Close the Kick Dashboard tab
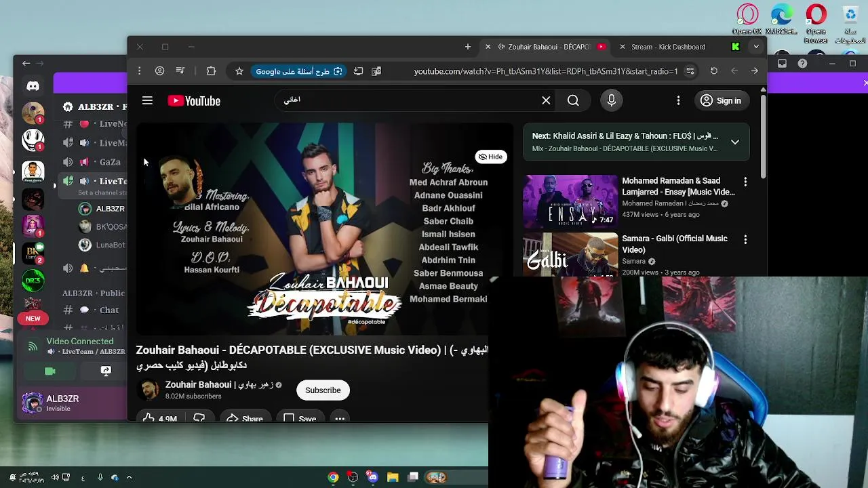This screenshot has width=868, height=488. (x=623, y=47)
